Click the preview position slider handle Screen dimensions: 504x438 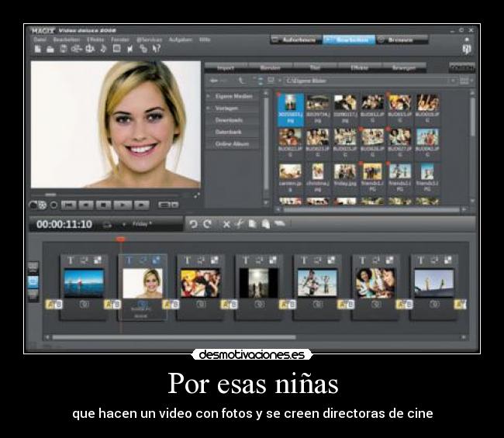pos(50,195)
